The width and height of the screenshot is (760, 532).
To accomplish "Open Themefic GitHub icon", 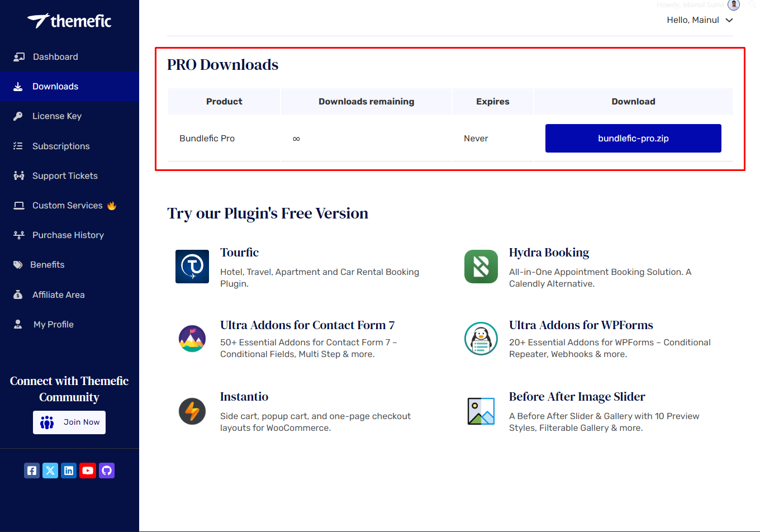I will [107, 471].
